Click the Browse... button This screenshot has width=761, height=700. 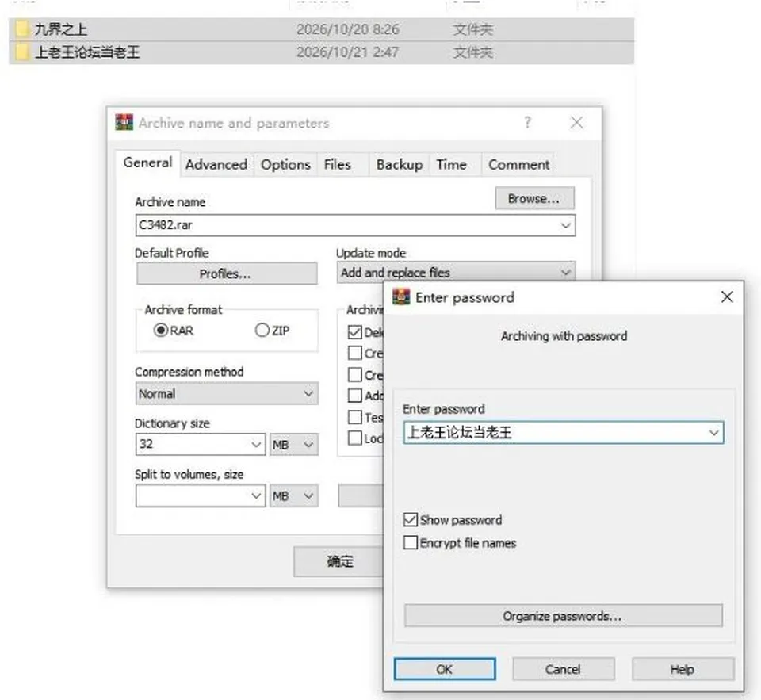point(534,198)
